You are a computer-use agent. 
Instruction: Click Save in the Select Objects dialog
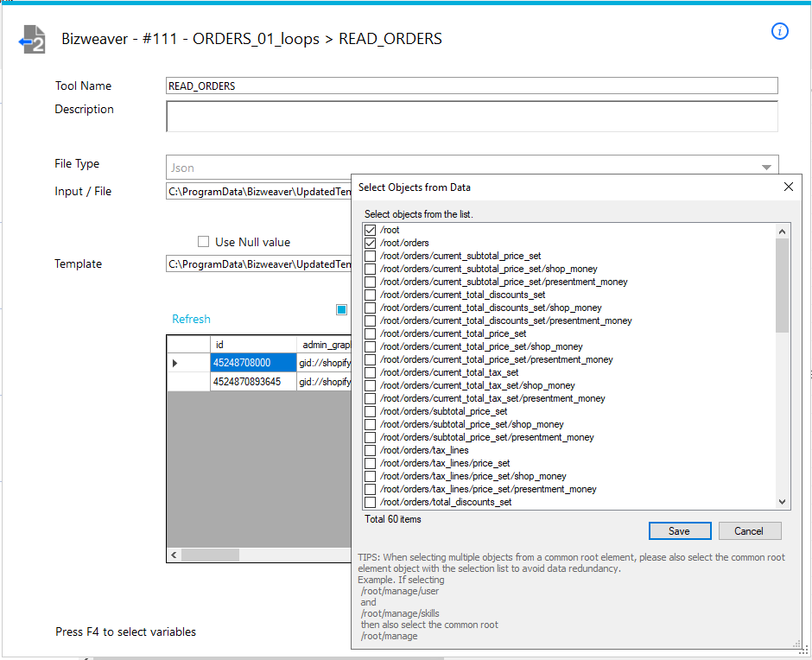pyautogui.click(x=680, y=531)
